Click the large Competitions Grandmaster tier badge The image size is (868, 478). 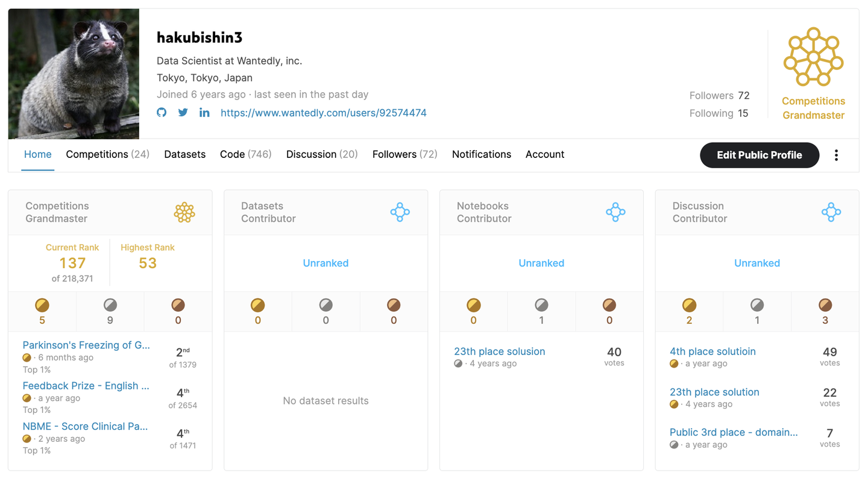click(x=813, y=57)
